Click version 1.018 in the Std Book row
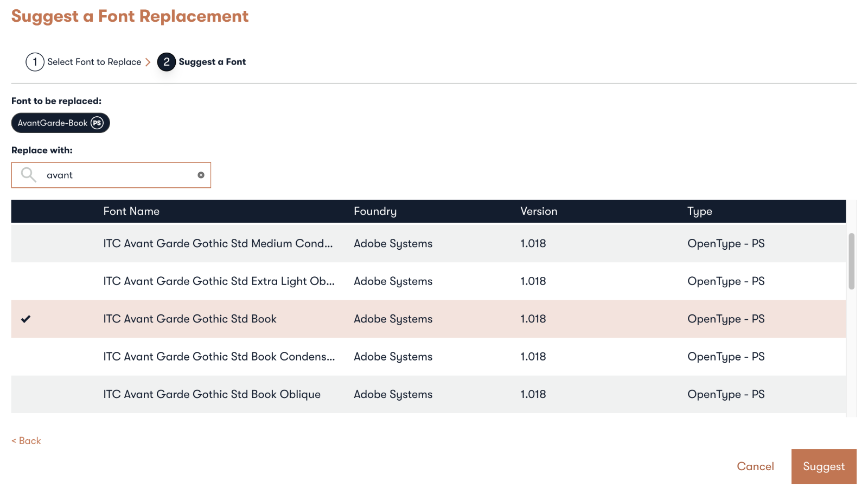This screenshot has width=868, height=493. tap(533, 319)
